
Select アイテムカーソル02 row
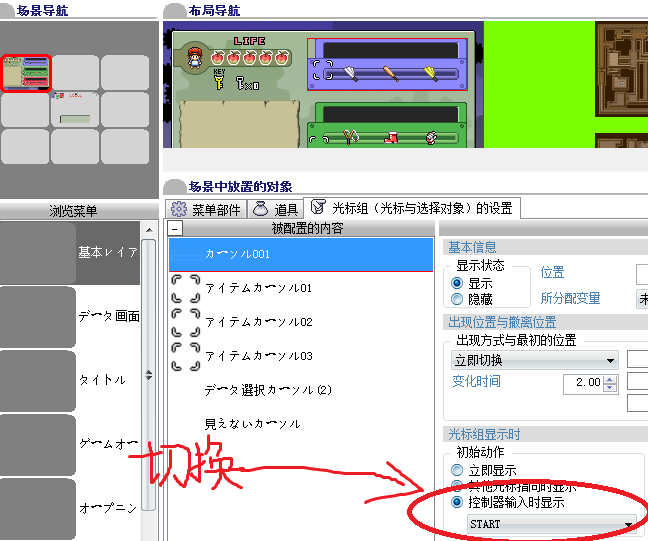[x=301, y=322]
